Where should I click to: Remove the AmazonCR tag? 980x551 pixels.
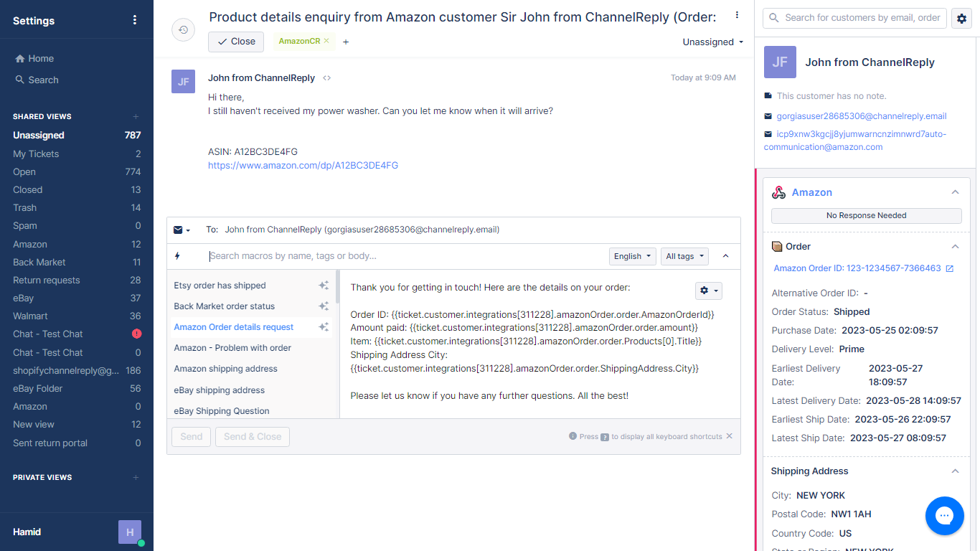326,41
